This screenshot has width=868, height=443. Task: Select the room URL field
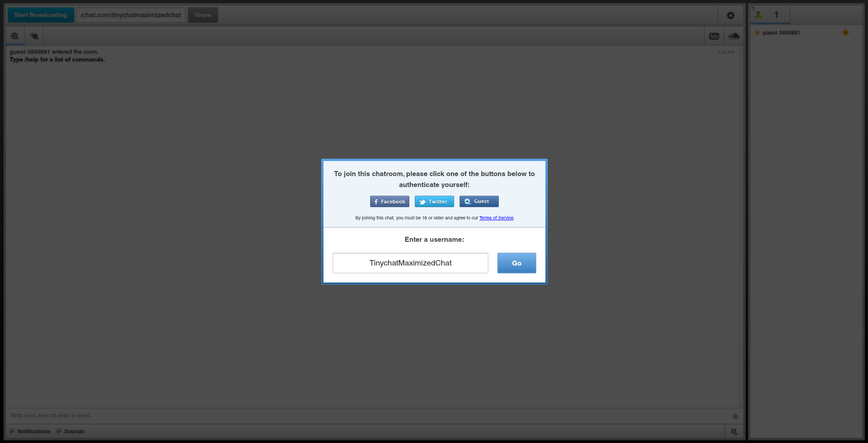click(x=131, y=15)
